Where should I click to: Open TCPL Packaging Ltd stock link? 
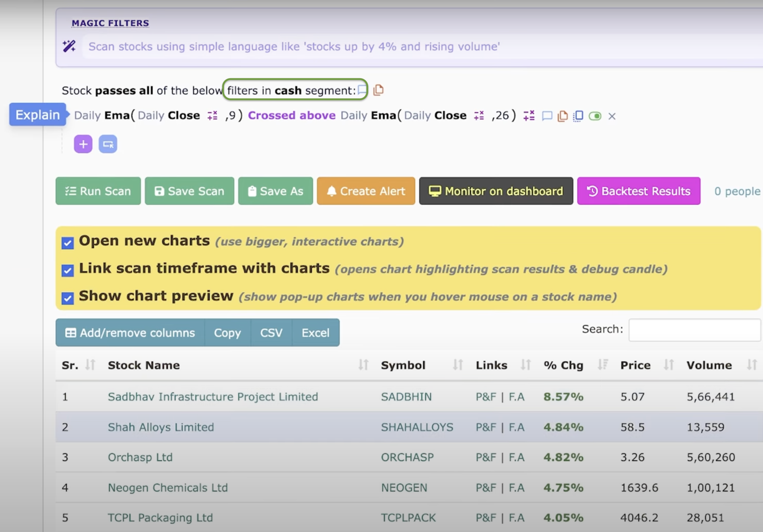[x=160, y=518]
